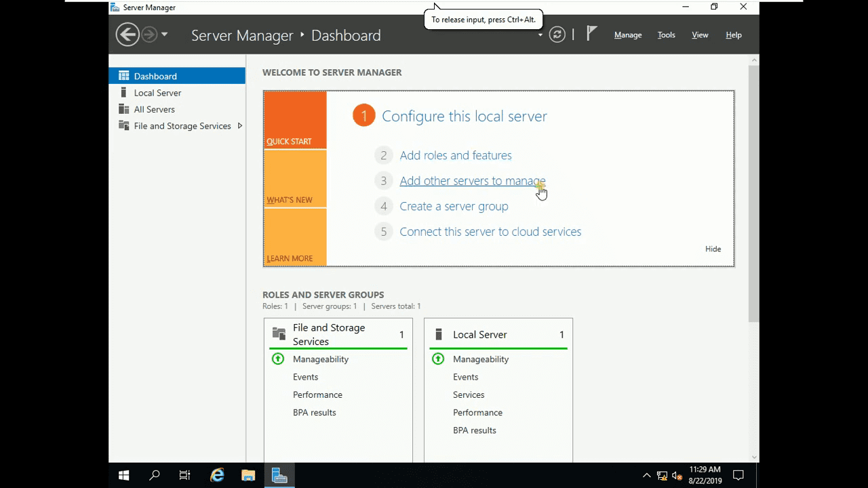Click the step 5 number circle
Image resolution: width=868 pixels, height=488 pixels.
(x=383, y=232)
